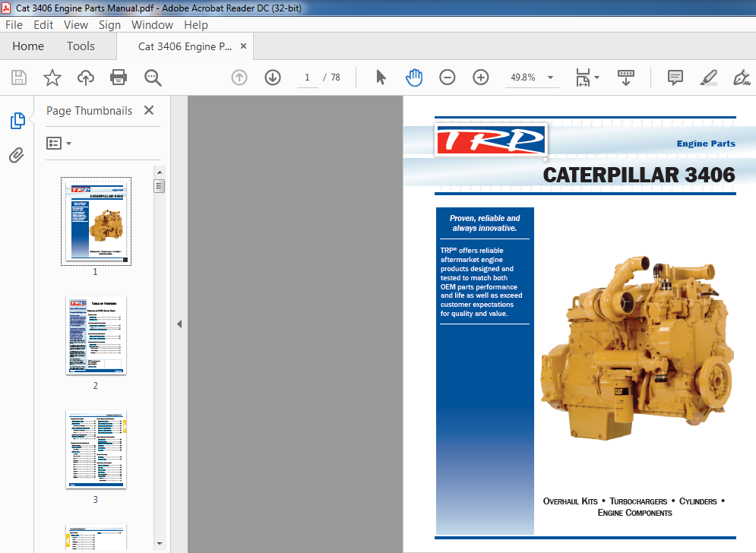The width and height of the screenshot is (756, 553).
Task: Collapse the navigation pane arrow
Action: click(179, 324)
